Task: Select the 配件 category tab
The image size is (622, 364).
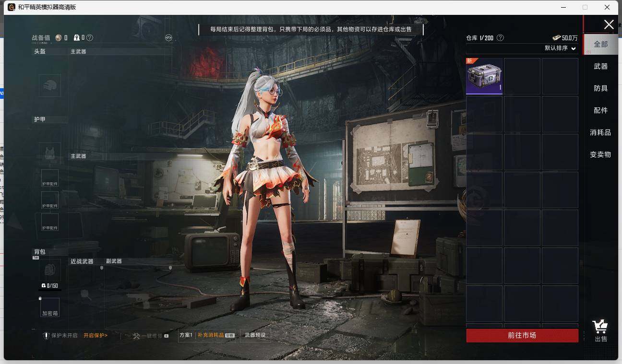Action: (x=601, y=110)
